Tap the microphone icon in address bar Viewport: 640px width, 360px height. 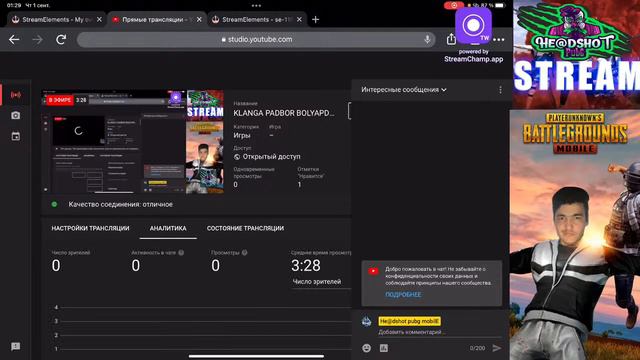pyautogui.click(x=427, y=40)
